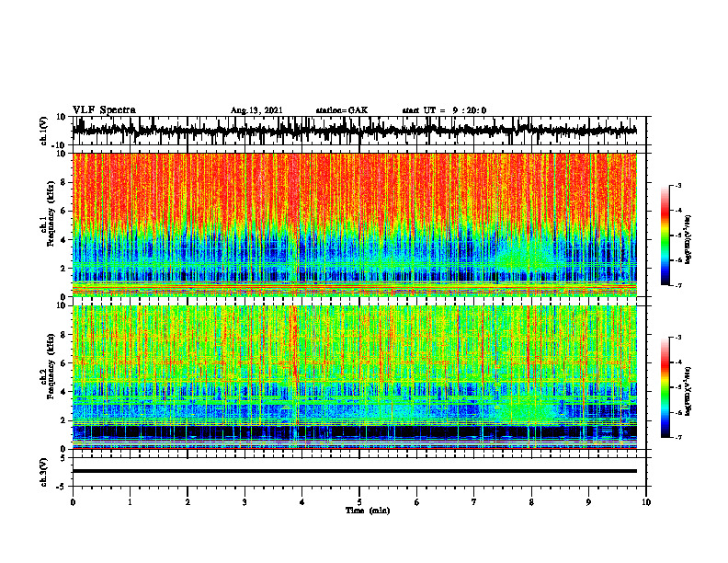The width and height of the screenshot is (728, 563).
Task: Click the log(PSD) label beside ch.2 color bar
Action: tap(688, 391)
